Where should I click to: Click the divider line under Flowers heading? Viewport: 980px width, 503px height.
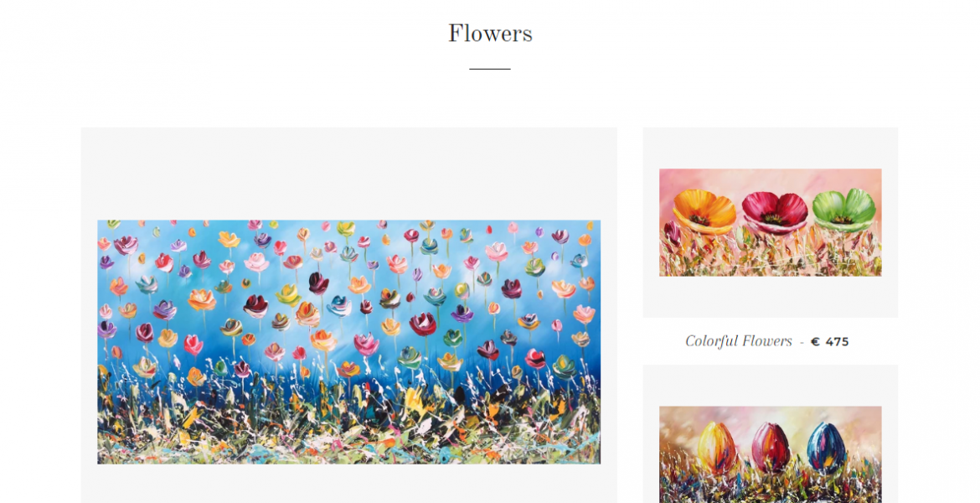(490, 69)
